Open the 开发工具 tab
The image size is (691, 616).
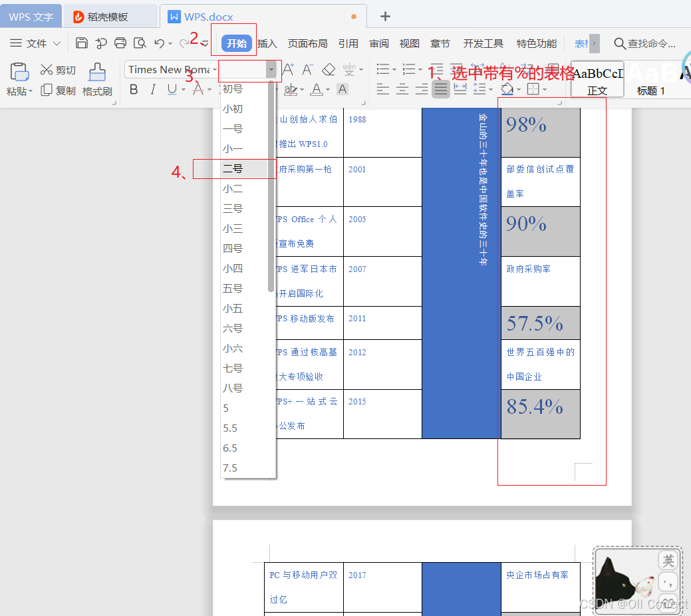(483, 44)
